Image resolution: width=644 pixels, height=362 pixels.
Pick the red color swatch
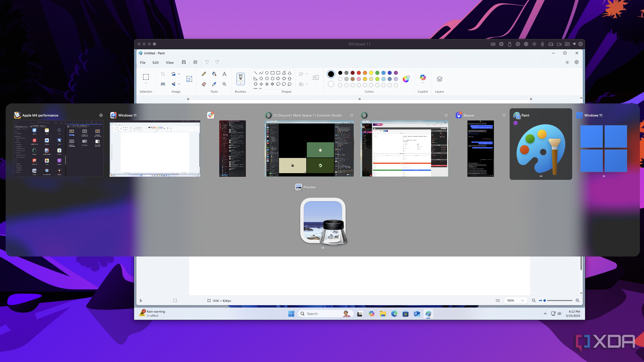pos(359,73)
